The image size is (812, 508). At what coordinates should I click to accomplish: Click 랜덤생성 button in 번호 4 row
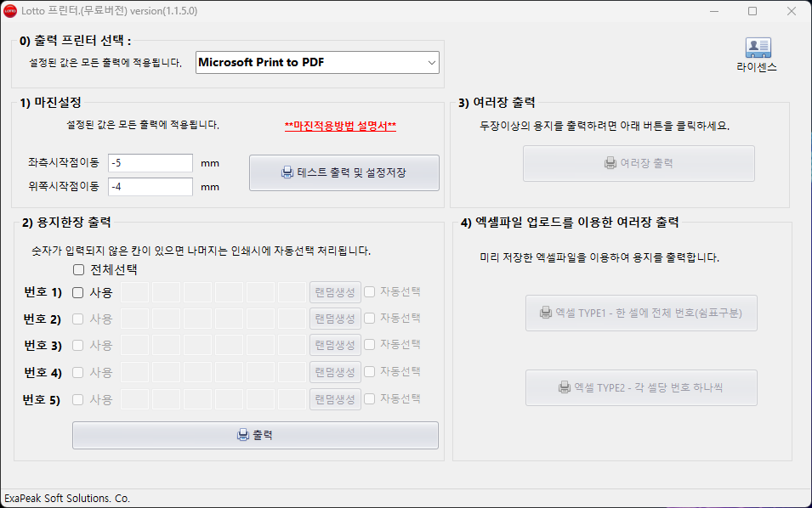[335, 372]
